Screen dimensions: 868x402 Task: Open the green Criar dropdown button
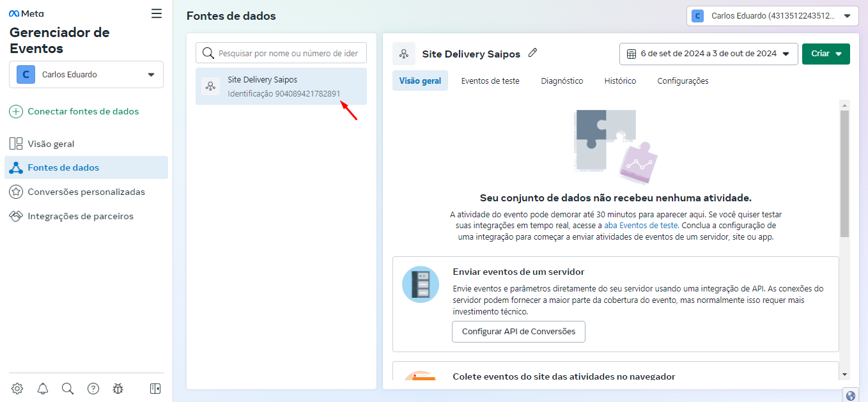(826, 54)
